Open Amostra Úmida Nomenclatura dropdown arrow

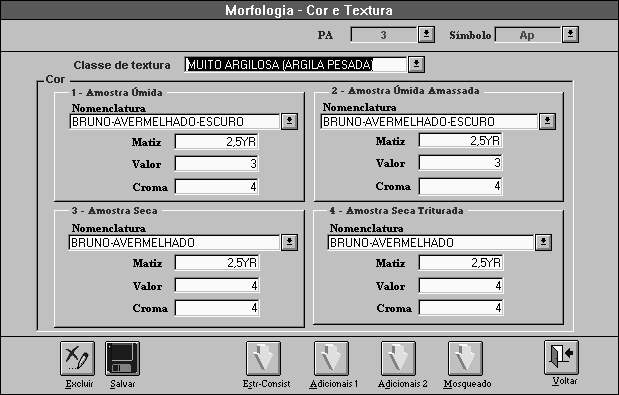(x=289, y=121)
